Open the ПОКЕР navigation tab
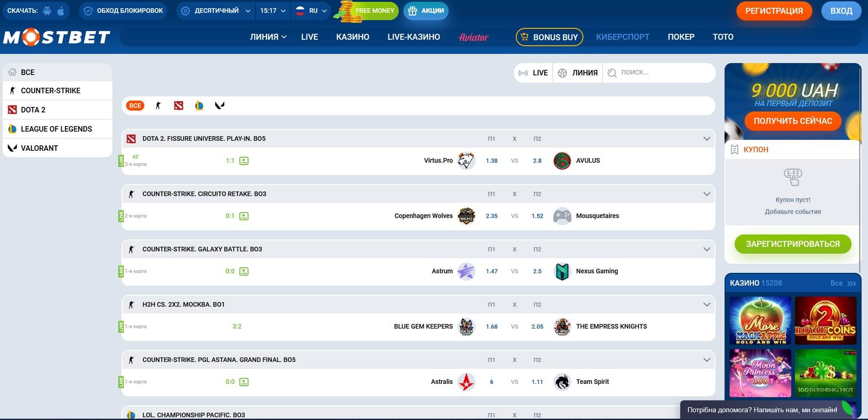 [x=681, y=37]
